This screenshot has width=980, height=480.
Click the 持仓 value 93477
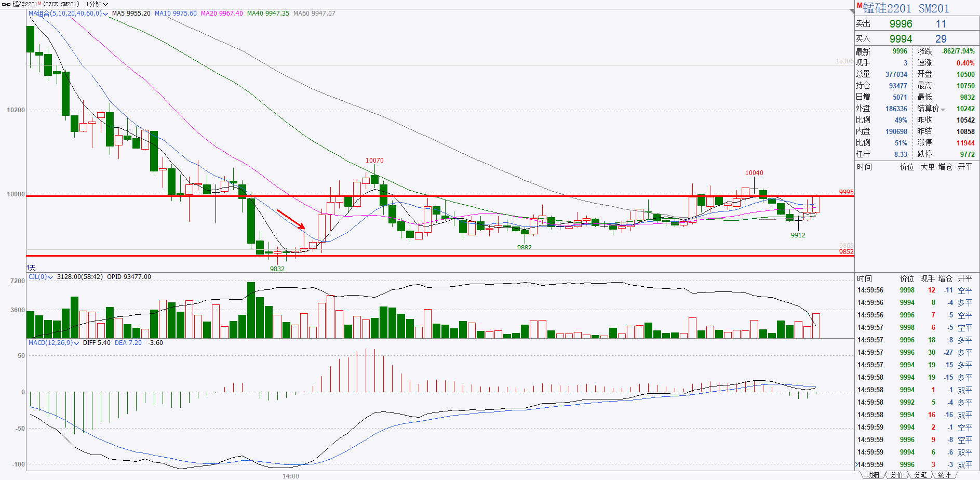coord(898,86)
